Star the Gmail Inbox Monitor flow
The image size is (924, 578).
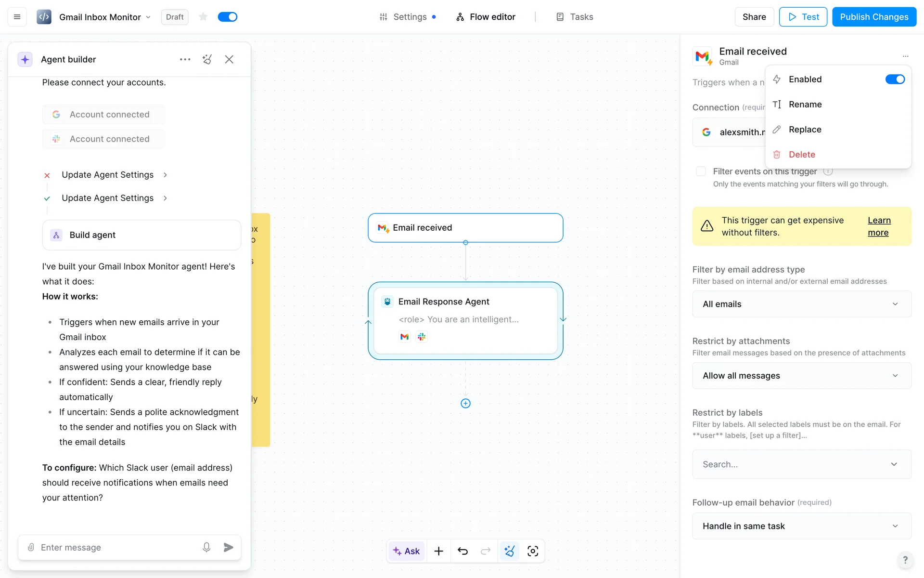point(203,17)
